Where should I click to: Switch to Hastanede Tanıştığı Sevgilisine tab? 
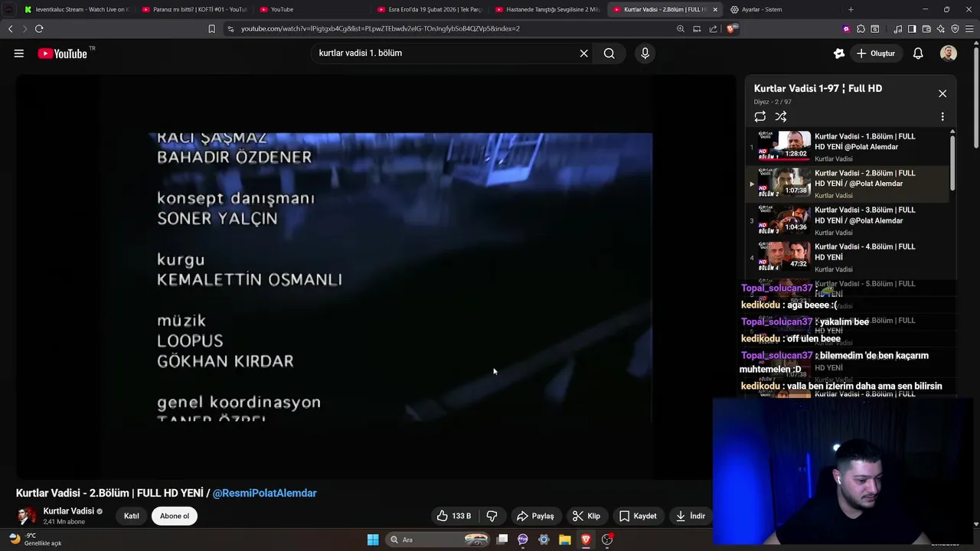[x=547, y=9]
